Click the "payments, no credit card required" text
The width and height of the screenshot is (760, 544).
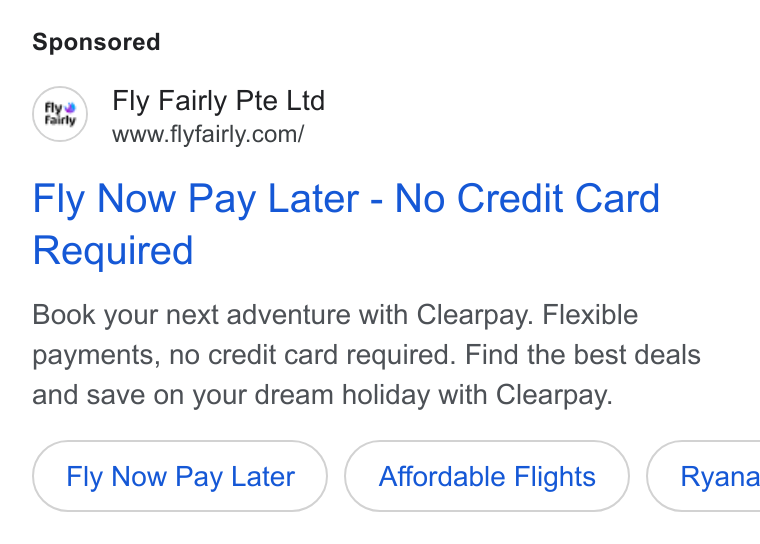click(244, 355)
